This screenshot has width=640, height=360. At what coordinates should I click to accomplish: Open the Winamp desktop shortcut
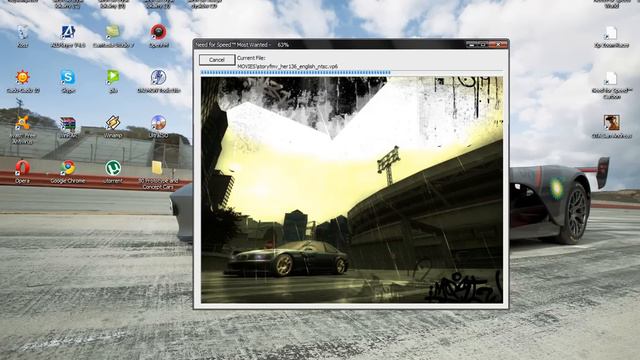tap(113, 126)
